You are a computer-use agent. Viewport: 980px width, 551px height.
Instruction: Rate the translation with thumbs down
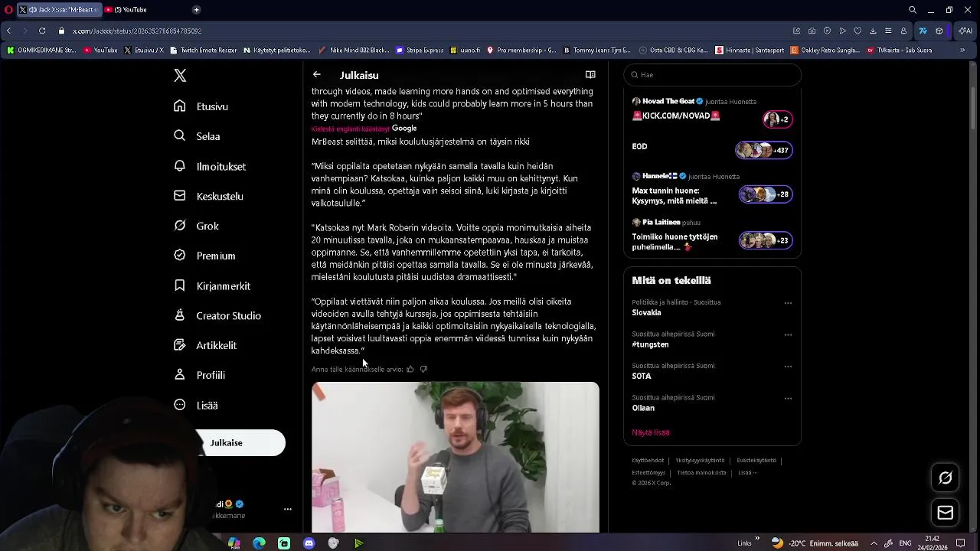(x=423, y=369)
